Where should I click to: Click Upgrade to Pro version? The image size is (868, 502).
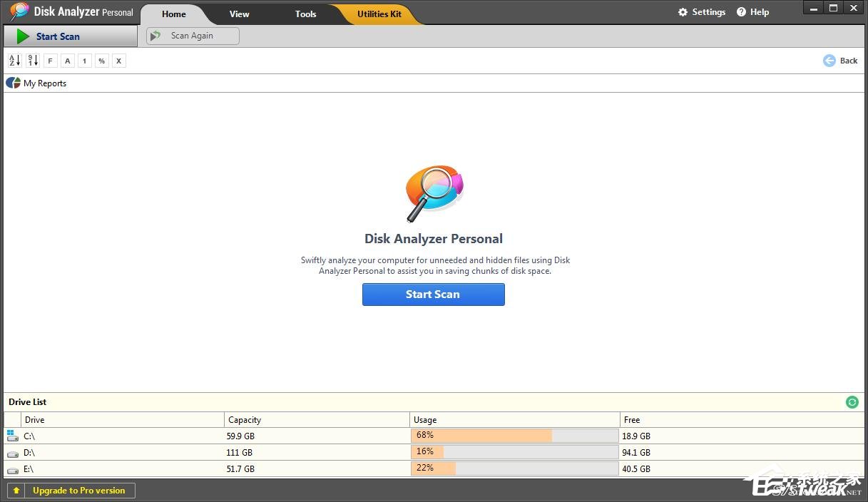click(x=78, y=491)
